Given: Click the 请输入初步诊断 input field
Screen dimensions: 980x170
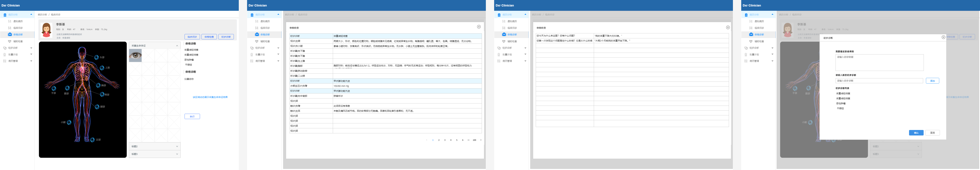Looking at the screenshot, I should pyautogui.click(x=879, y=81).
